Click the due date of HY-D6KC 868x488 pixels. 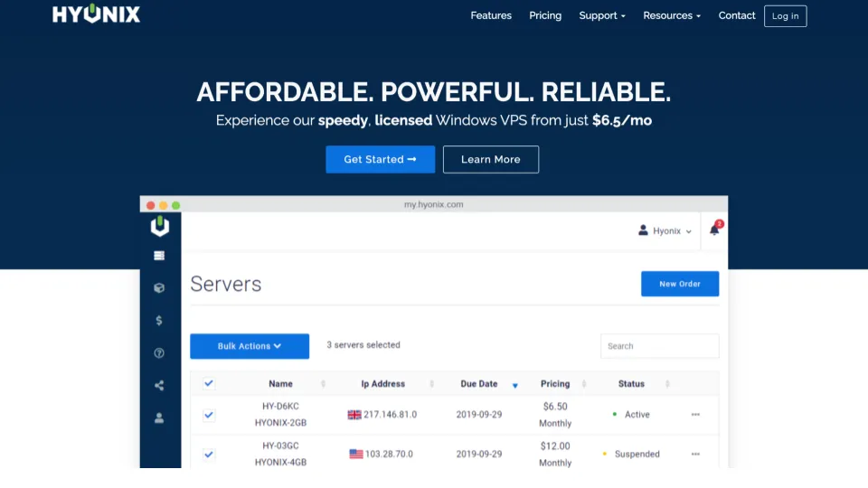pyautogui.click(x=479, y=415)
